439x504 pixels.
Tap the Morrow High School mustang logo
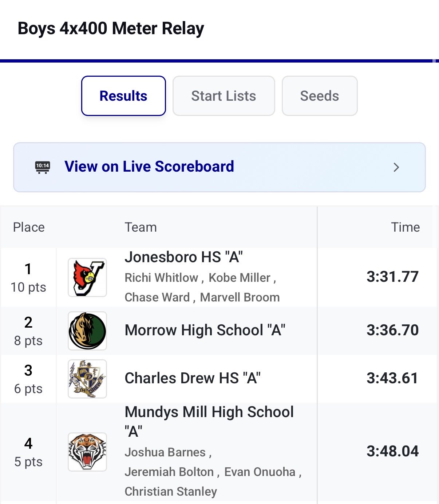tap(87, 331)
